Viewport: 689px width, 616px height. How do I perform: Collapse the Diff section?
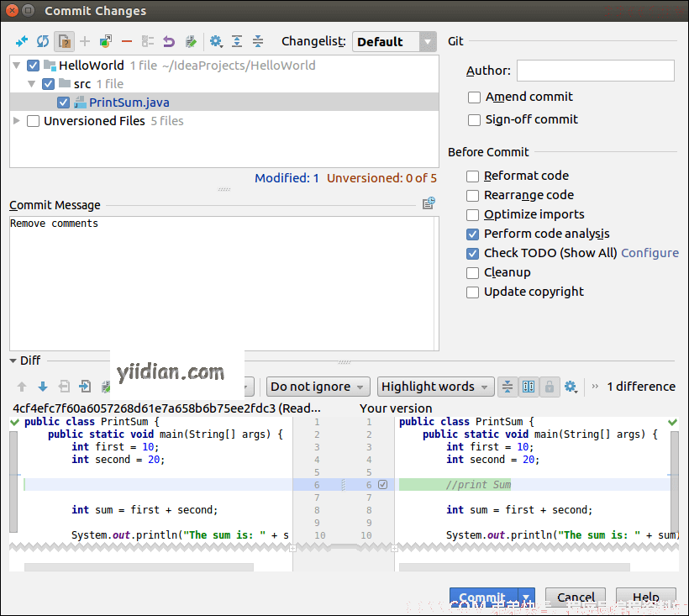point(13,361)
